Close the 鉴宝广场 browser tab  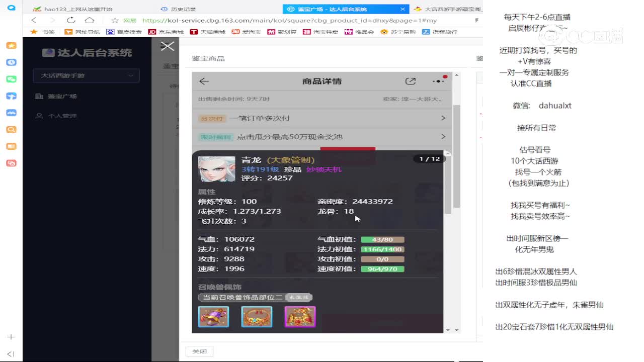pos(403,9)
